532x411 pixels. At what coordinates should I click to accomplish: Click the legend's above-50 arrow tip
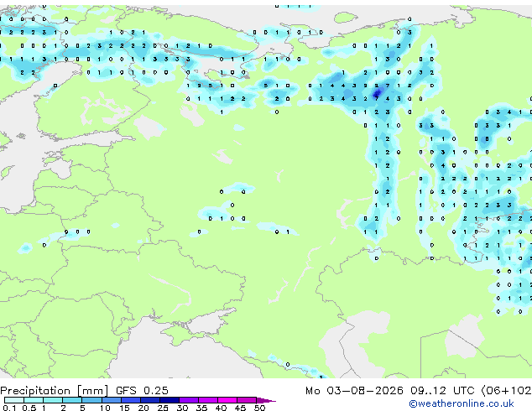click(266, 400)
